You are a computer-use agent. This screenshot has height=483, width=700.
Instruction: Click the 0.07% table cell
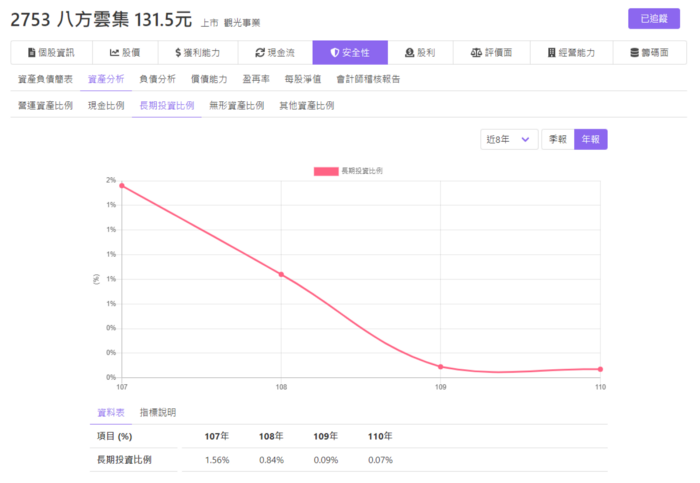[x=380, y=460]
